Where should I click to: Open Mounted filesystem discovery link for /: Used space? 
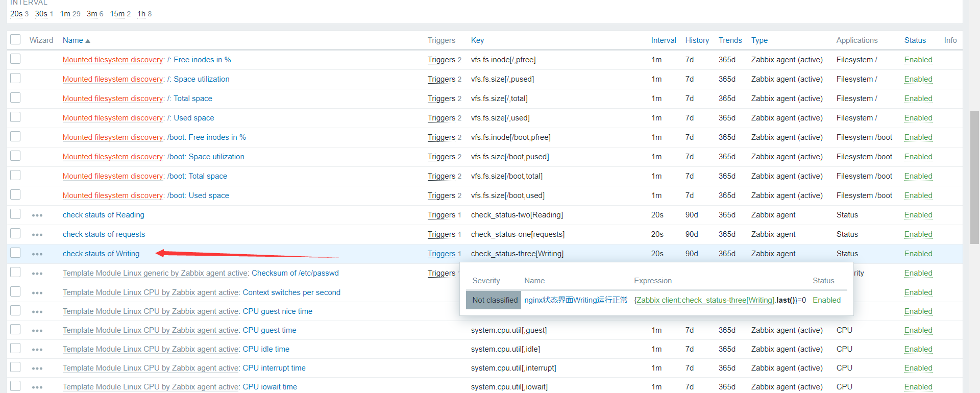(x=113, y=118)
